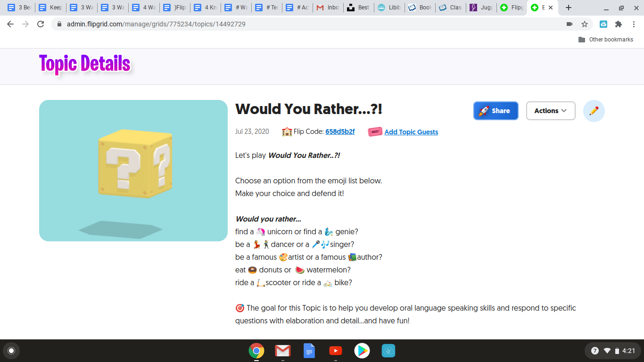Select the question block topic thumbnail

[x=133, y=171]
